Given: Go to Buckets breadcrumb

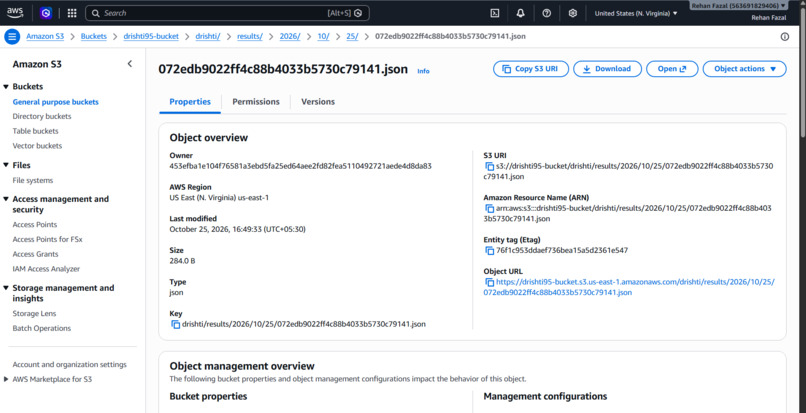Looking at the screenshot, I should click(94, 37).
